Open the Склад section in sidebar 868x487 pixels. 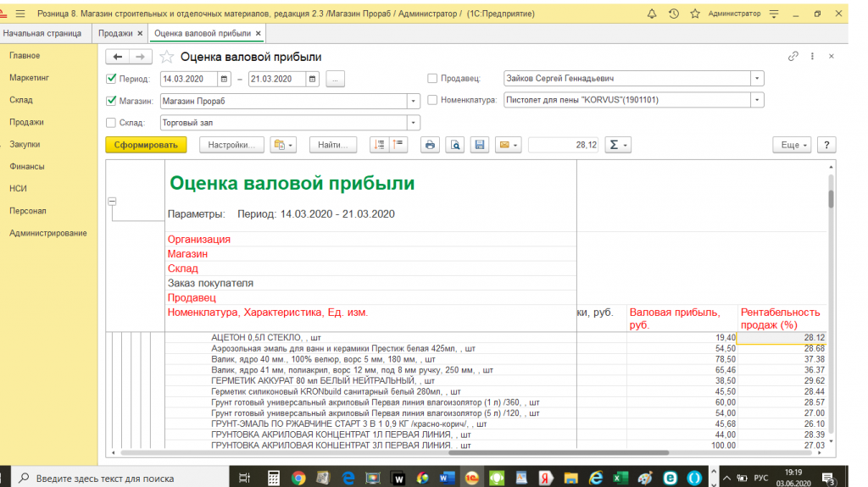click(x=20, y=100)
